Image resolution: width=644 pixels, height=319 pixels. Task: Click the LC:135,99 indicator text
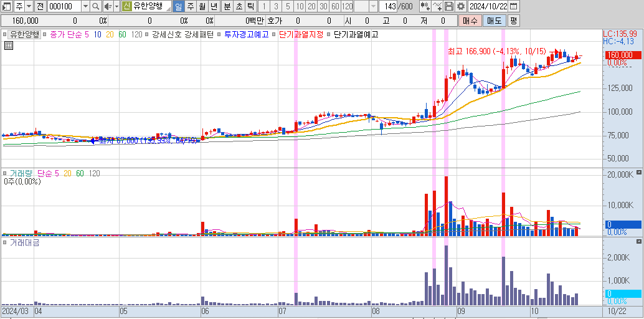coord(622,34)
